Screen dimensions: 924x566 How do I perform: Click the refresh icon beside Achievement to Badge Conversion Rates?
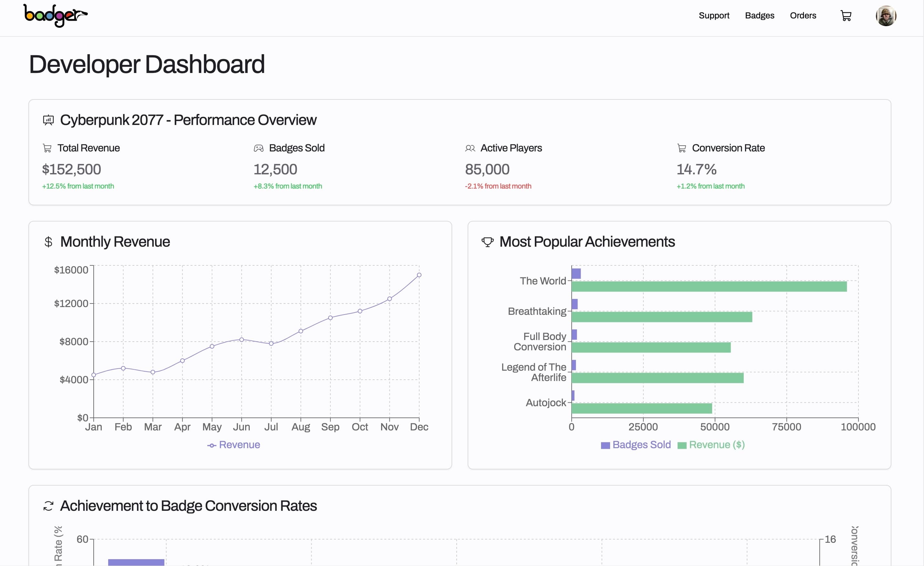(x=48, y=506)
